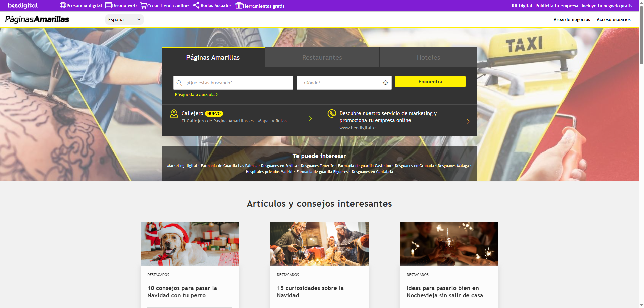
Task: Select the Diseño web icon
Action: coord(108,5)
